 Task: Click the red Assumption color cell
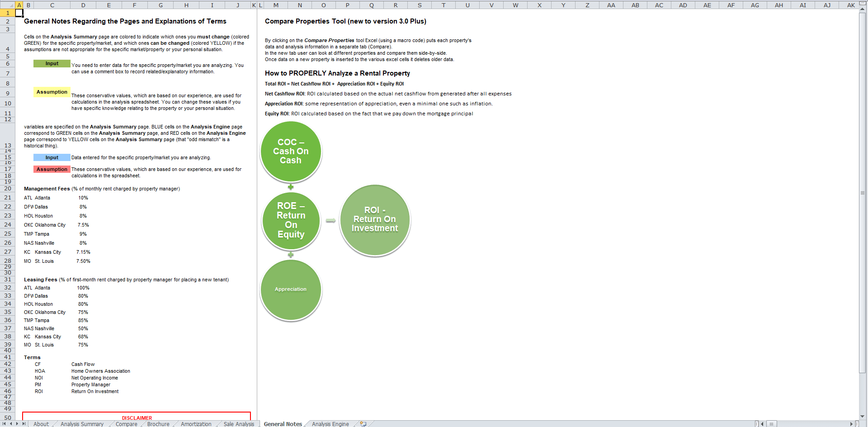pyautogui.click(x=52, y=169)
